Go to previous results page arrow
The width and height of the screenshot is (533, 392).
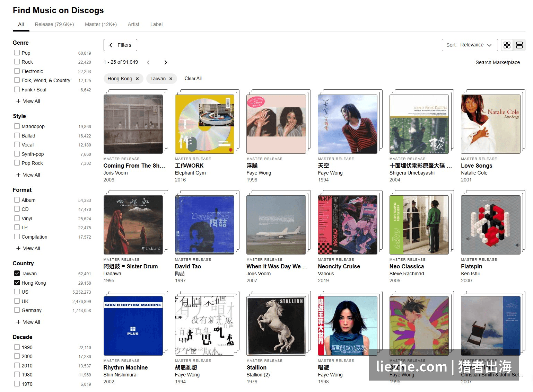148,62
